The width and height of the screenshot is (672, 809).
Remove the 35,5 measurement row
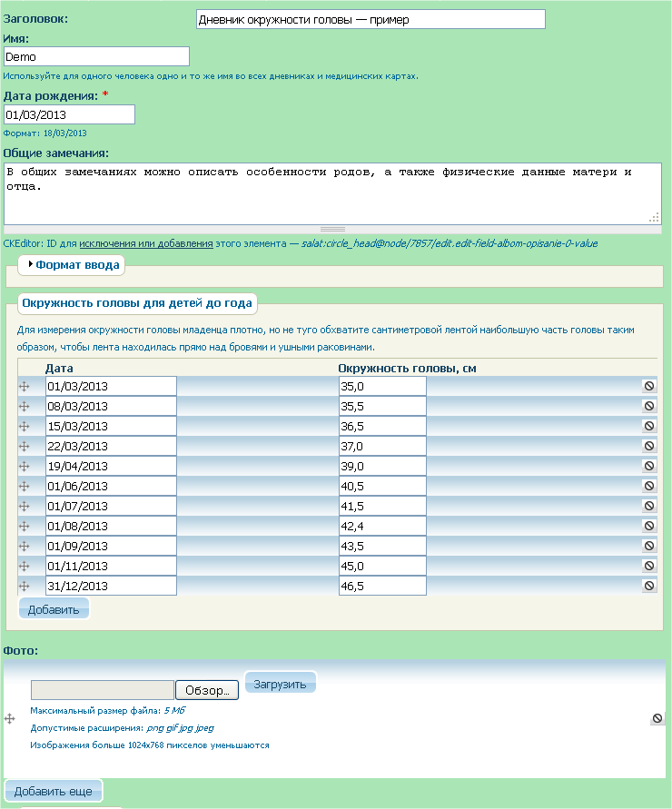649,406
